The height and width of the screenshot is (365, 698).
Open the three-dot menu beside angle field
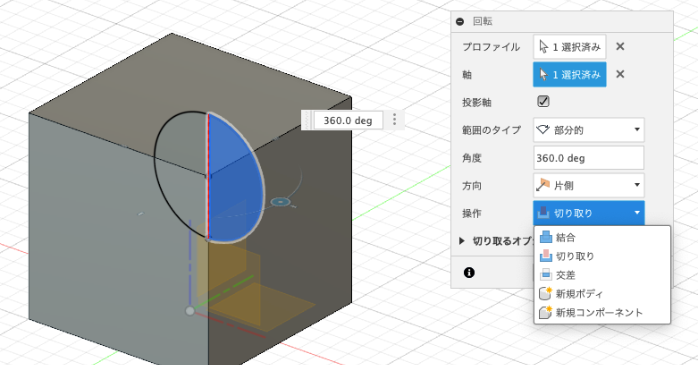394,119
